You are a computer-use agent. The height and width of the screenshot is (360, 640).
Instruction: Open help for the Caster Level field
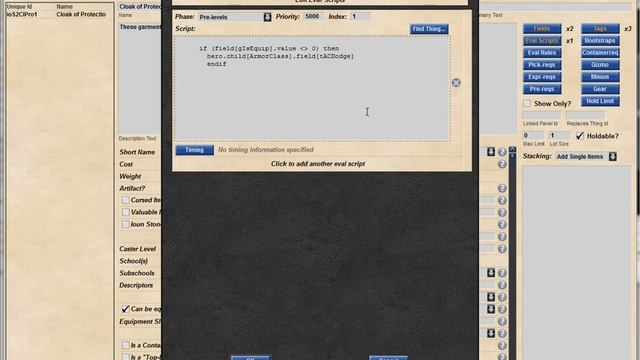point(502,249)
